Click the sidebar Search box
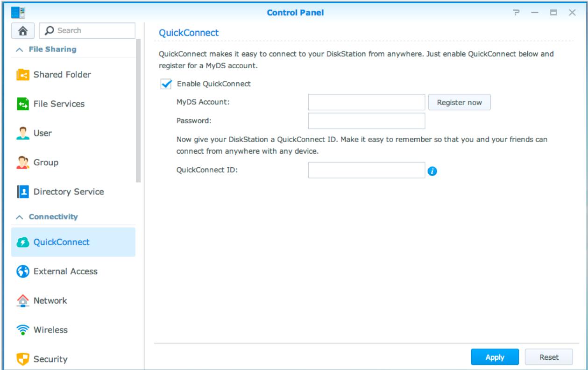The width and height of the screenshot is (588, 370). [87, 31]
